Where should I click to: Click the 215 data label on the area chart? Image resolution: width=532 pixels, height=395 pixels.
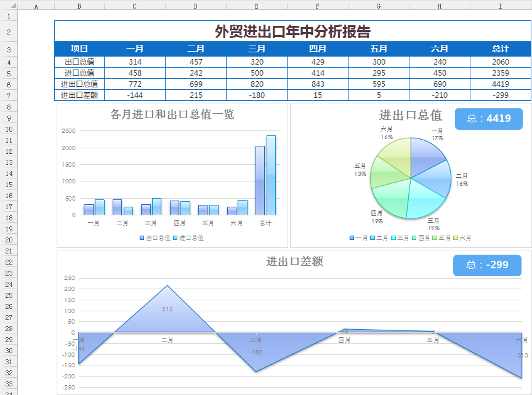tap(167, 309)
